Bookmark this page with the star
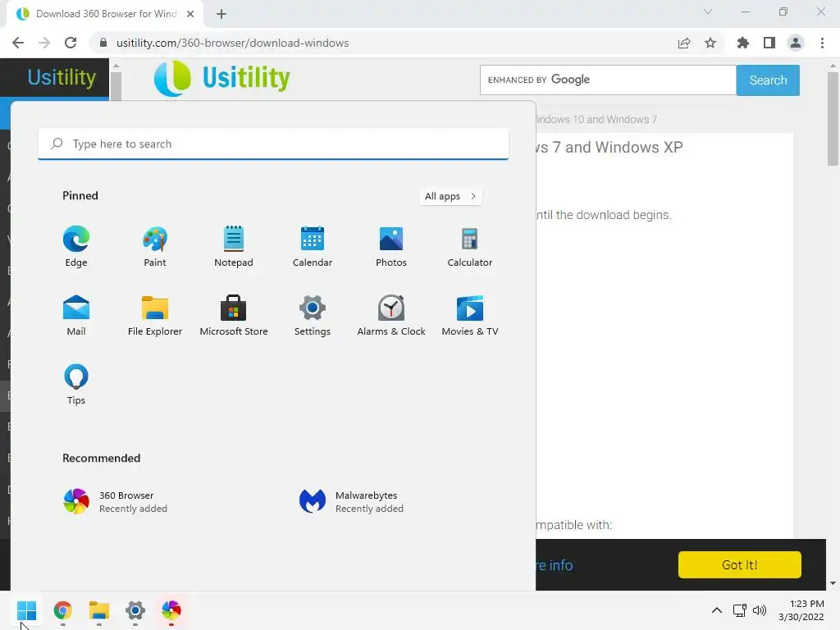 coord(710,43)
